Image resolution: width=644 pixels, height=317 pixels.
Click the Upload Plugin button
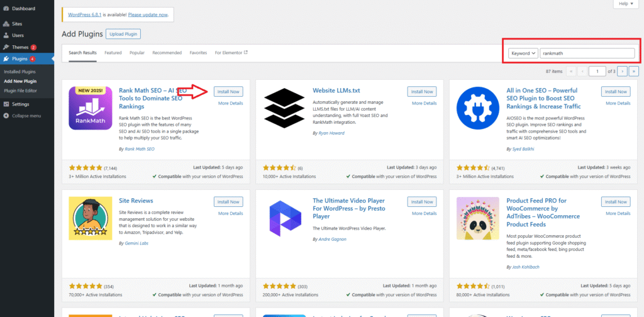(123, 34)
